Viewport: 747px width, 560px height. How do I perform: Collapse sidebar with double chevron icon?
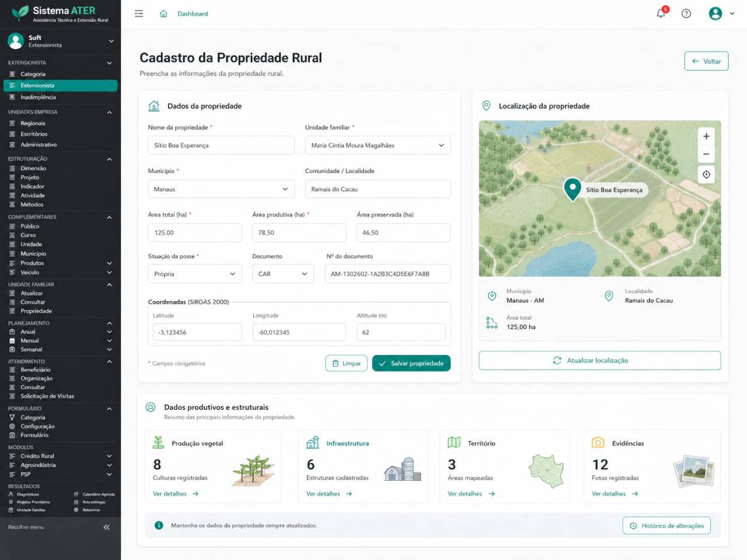107,527
